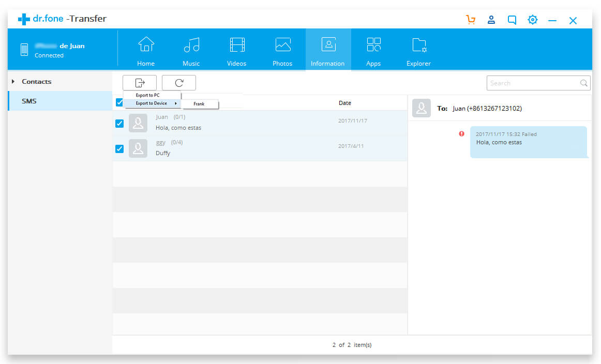Image resolution: width=601 pixels, height=364 pixels.
Task: Click the Export toolbar button
Action: pos(140,83)
